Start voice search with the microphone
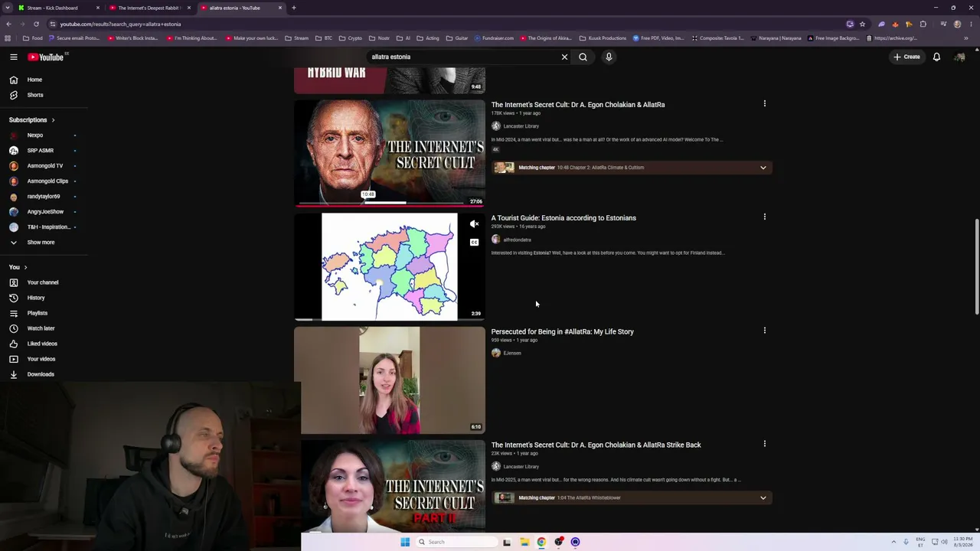The width and height of the screenshot is (980, 551). coord(609,57)
